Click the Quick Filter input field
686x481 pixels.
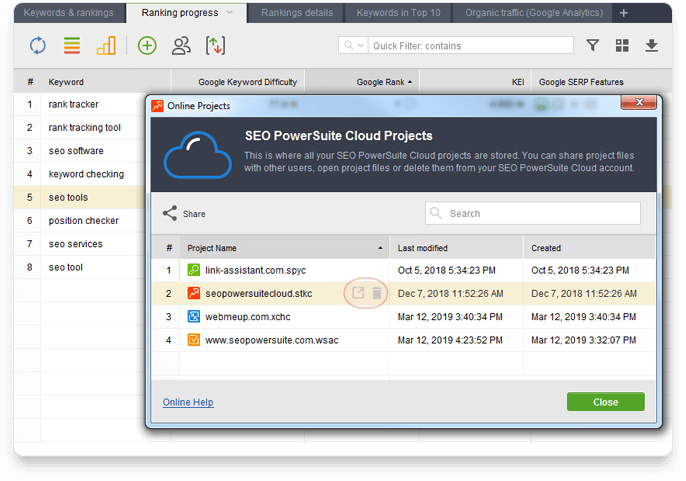pyautogui.click(x=471, y=46)
